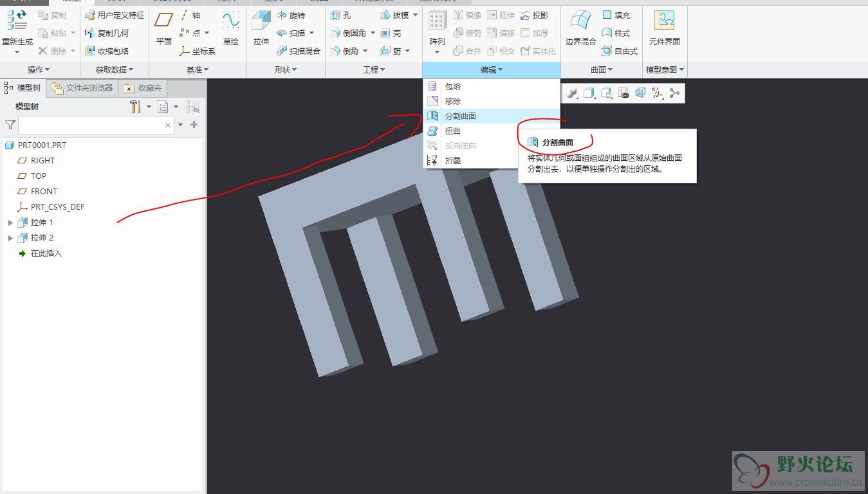Select the FRONT datum plane
Image resolution: width=868 pixels, height=494 pixels.
[x=37, y=192]
